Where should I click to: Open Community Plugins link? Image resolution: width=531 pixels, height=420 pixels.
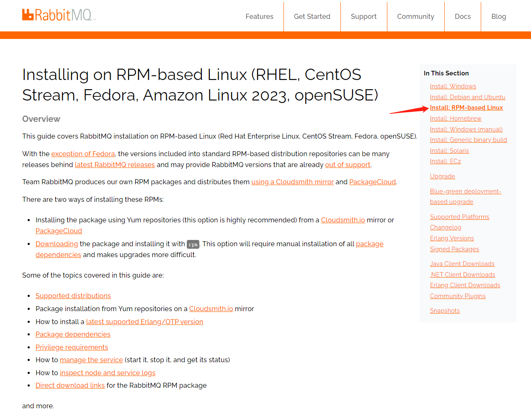click(458, 296)
